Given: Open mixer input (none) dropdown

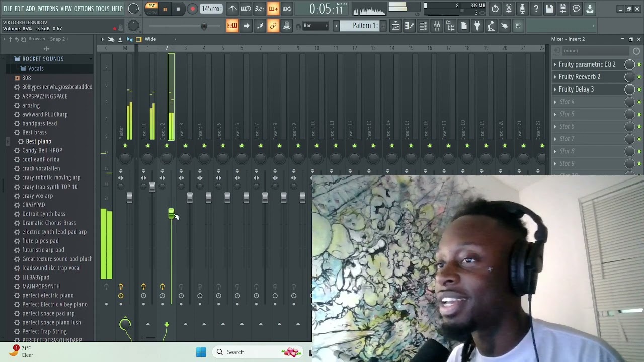Looking at the screenshot, I should tap(595, 51).
